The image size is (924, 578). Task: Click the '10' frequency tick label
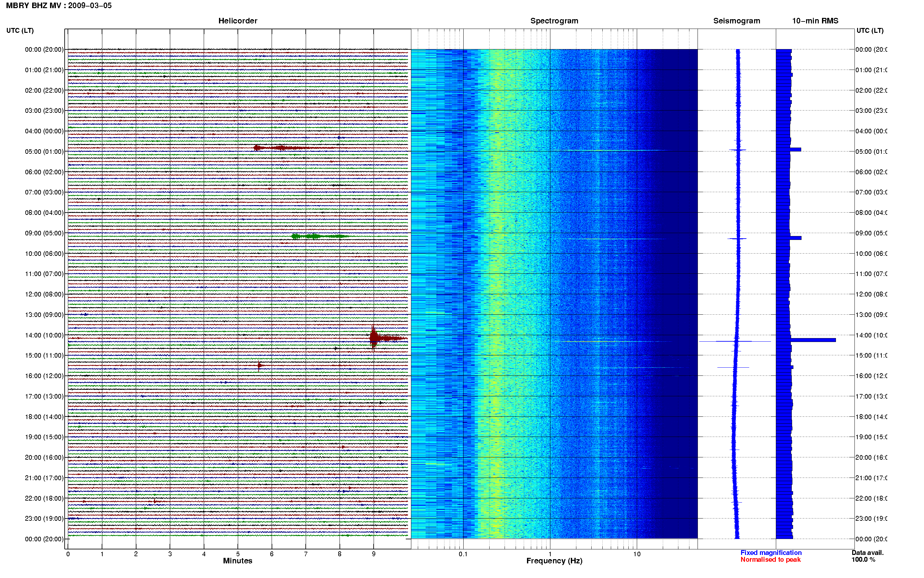[636, 554]
